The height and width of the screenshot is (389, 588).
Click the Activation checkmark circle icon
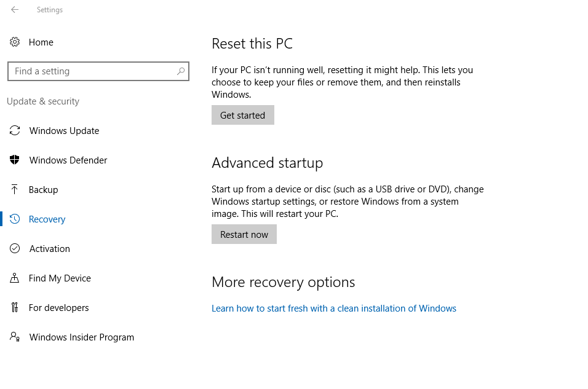[15, 249]
